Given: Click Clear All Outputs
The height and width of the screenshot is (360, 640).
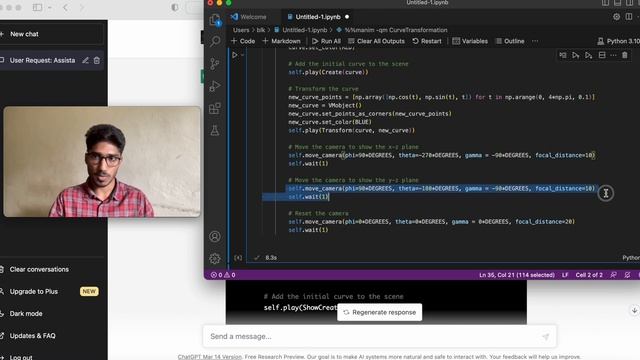Looking at the screenshot, I should coord(376,41).
